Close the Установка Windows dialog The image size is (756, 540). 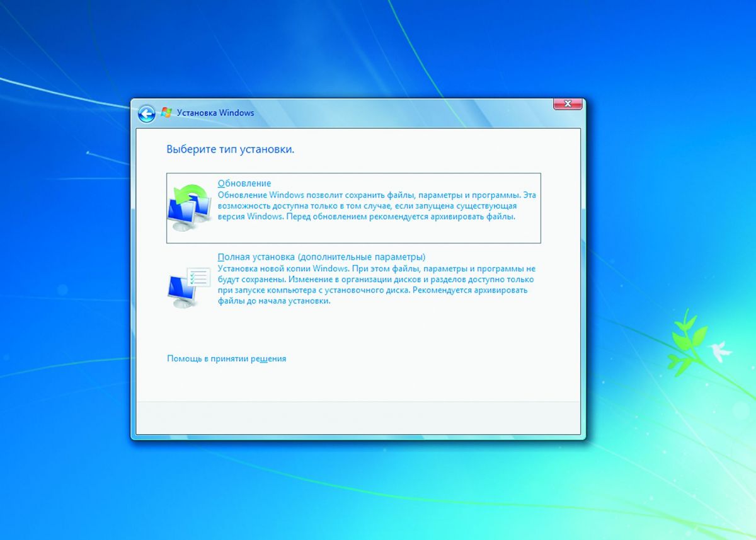(x=567, y=104)
